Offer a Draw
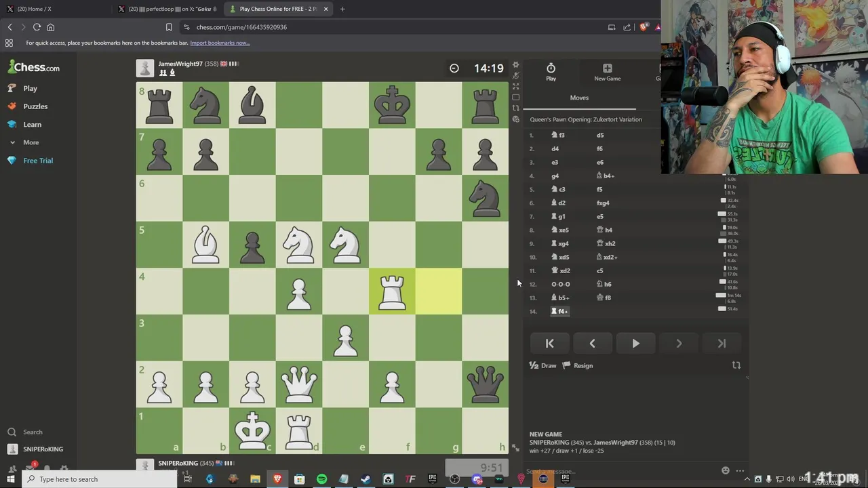The image size is (868, 488). tap(542, 365)
